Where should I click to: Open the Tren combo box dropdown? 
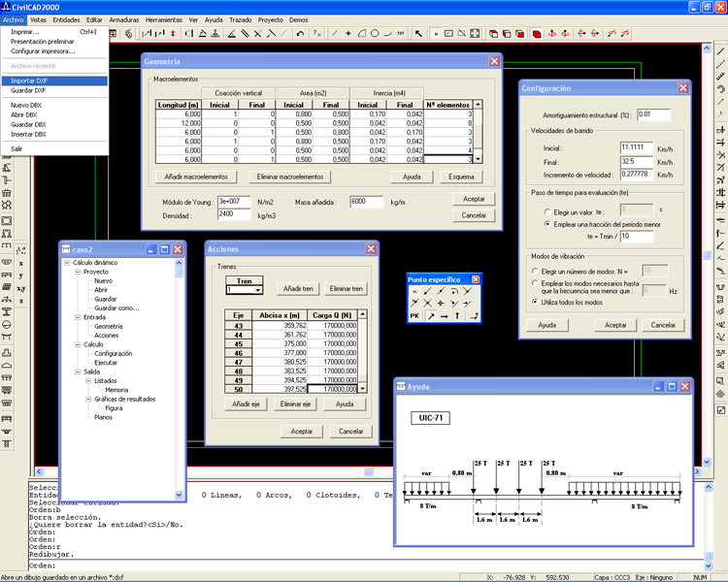click(258, 290)
